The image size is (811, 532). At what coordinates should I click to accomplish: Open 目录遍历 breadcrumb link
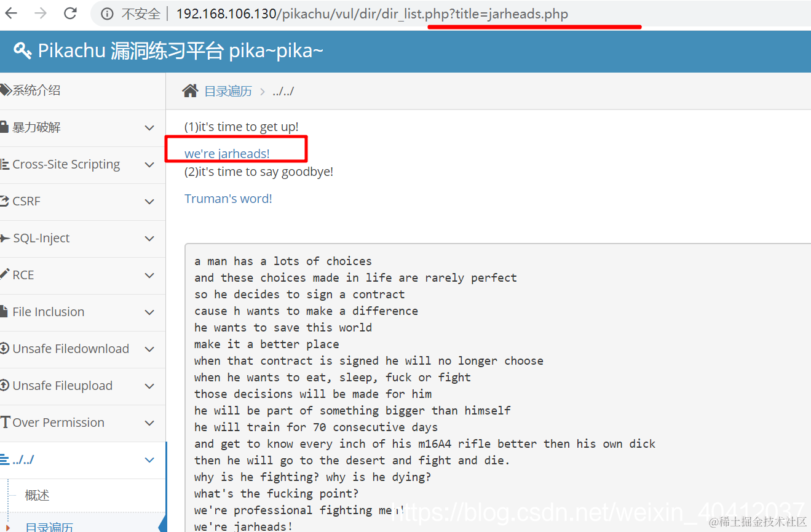tap(228, 91)
